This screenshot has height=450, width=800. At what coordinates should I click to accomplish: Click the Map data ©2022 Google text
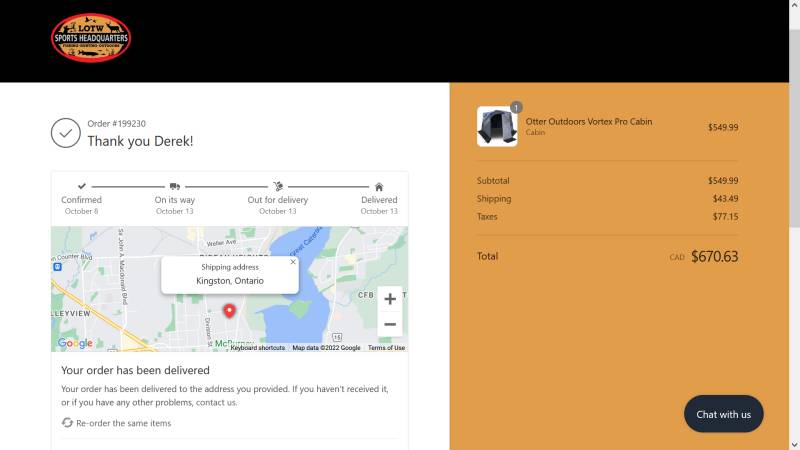326,347
